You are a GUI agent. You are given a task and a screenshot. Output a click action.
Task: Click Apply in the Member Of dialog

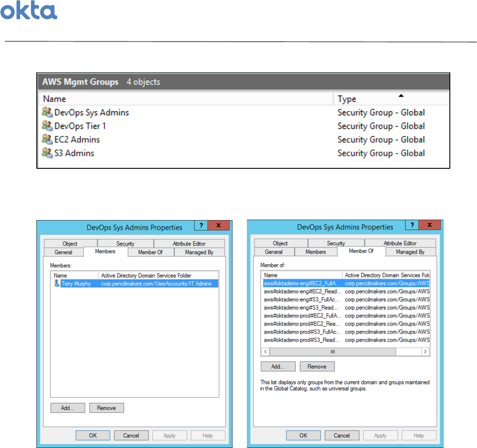[x=380, y=436]
